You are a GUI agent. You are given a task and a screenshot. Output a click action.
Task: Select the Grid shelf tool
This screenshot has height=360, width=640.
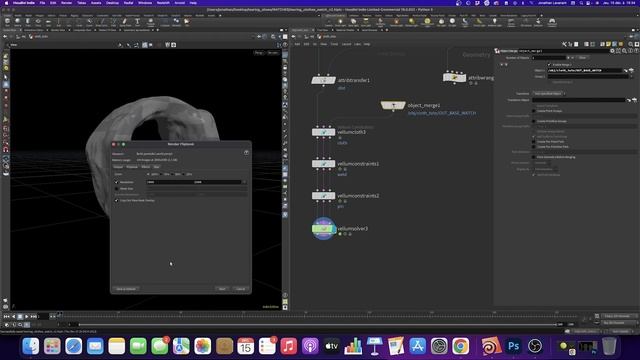pos(48,22)
